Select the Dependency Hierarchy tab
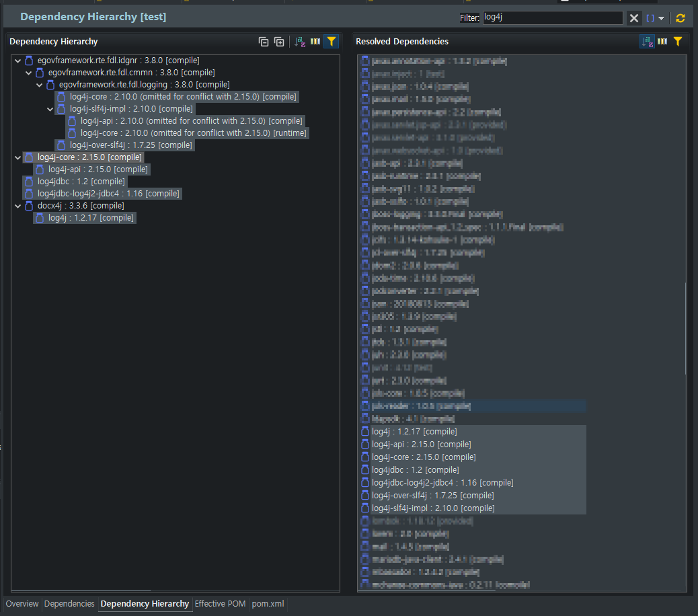This screenshot has width=698, height=616. pos(145,604)
